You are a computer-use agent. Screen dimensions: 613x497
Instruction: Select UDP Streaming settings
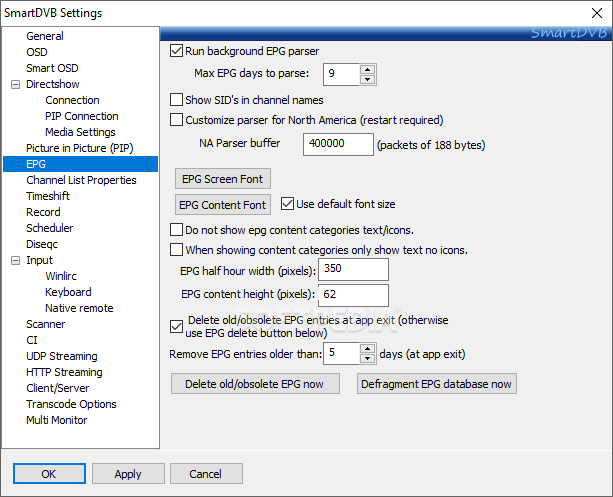click(62, 356)
